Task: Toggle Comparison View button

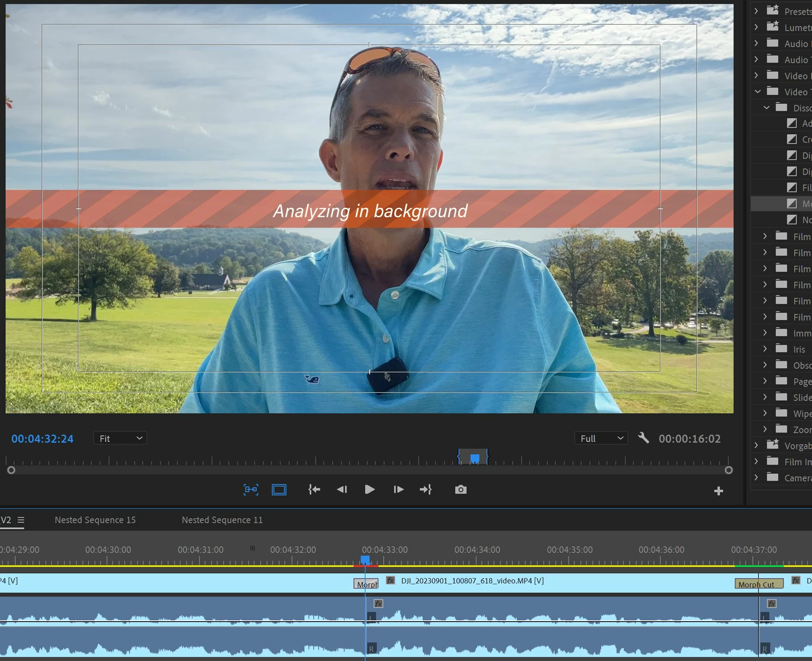Action: point(251,489)
